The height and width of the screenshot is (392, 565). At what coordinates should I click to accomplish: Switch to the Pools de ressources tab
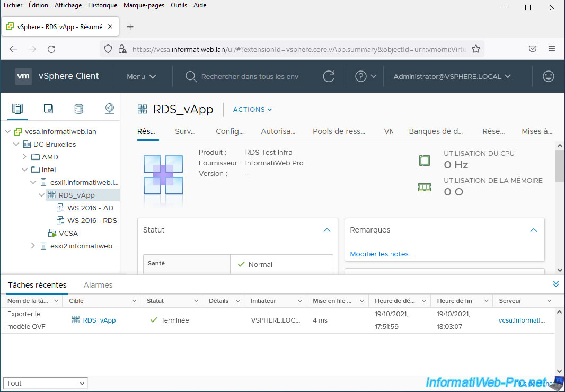339,131
